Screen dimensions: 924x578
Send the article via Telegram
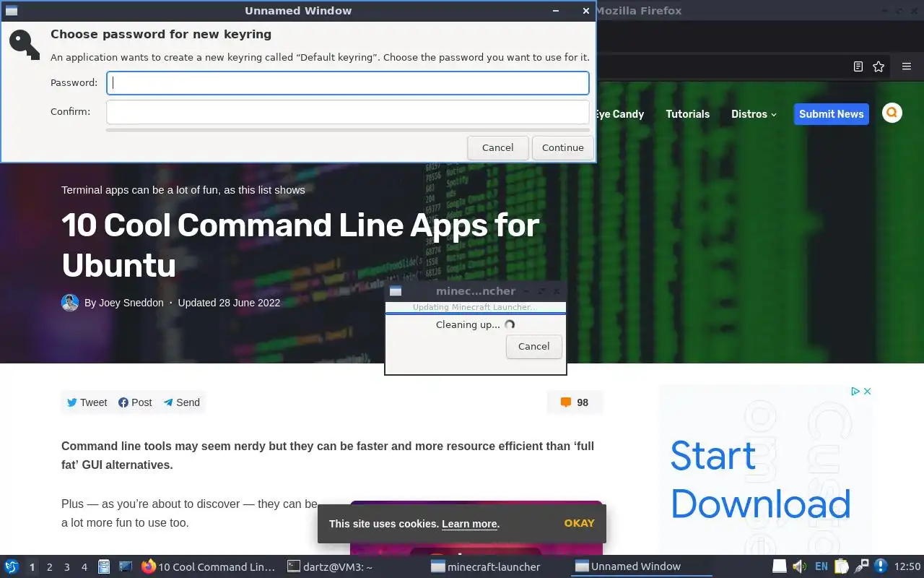pyautogui.click(x=181, y=402)
